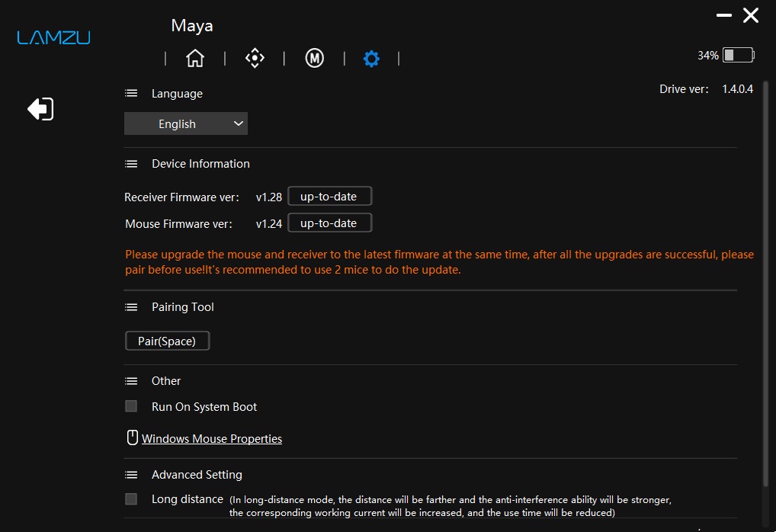Click the Drive ver: 1.4.0.4 text
This screenshot has width=776, height=532.
coord(706,89)
